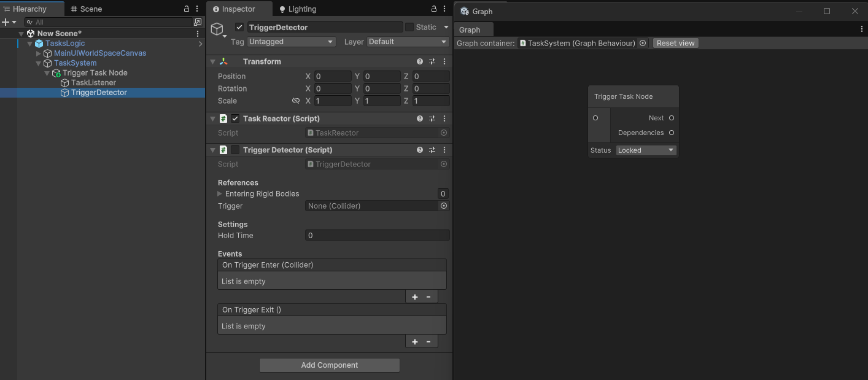Click the scale constrain proportions link icon
868x380 pixels.
click(x=296, y=101)
